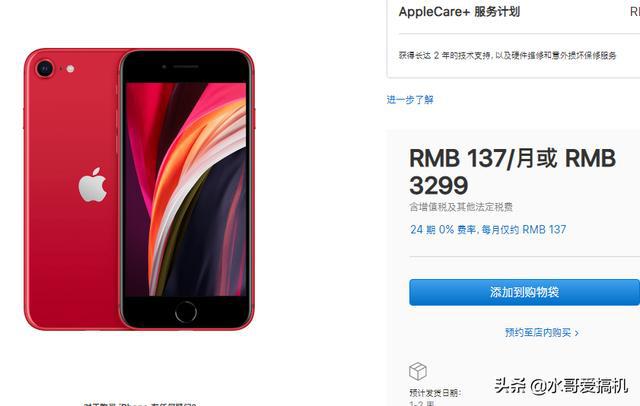Click the 含增值税及其他法定税费 note
Screen dimensions: 640x406
[x=461, y=207]
